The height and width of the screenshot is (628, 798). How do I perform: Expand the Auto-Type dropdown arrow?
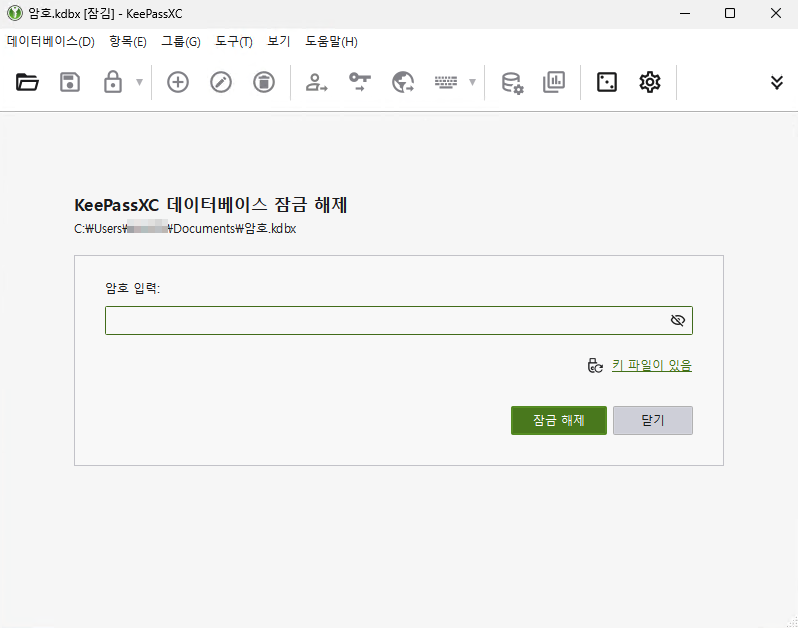point(472,82)
